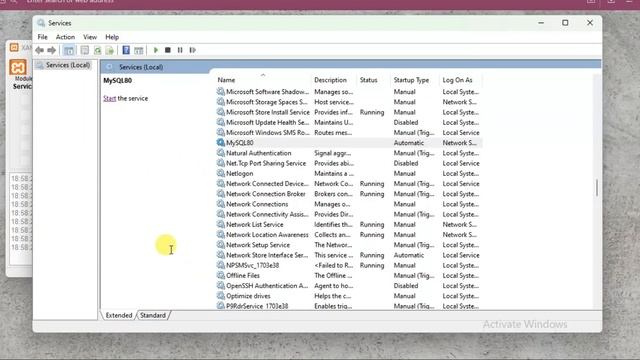Click the Properties toolbar icon
This screenshot has width=640, height=360.
point(84,50)
